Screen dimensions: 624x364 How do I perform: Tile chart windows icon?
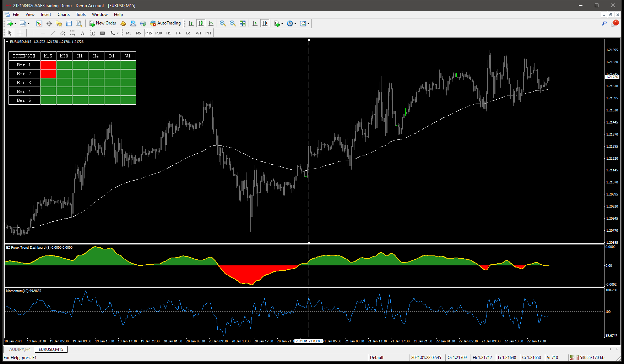243,23
